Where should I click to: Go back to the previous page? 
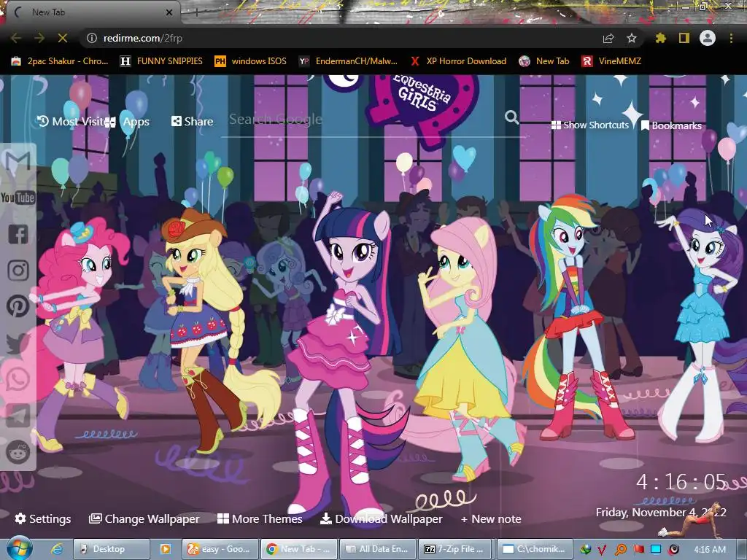(16, 38)
